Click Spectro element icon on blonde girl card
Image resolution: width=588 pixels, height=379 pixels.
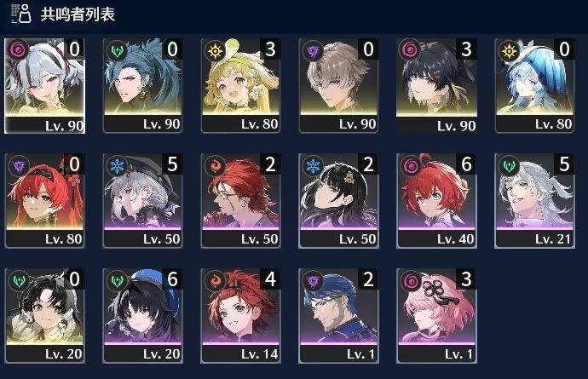(x=215, y=50)
